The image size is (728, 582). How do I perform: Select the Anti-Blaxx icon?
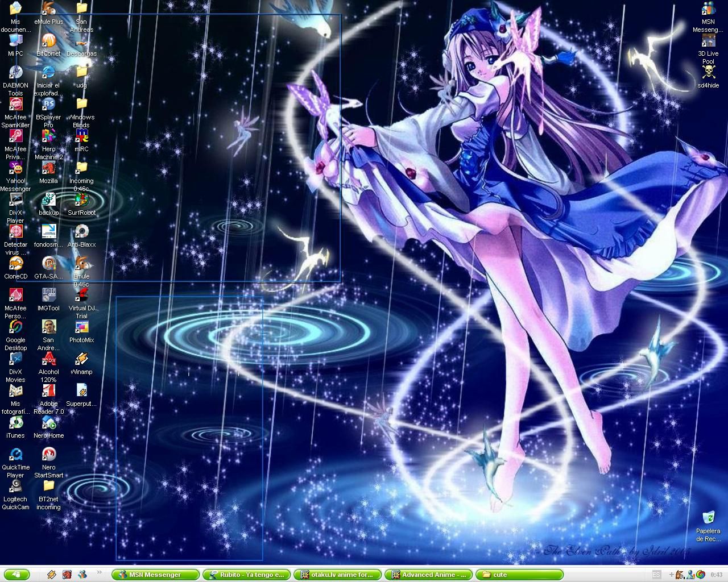[x=81, y=235]
